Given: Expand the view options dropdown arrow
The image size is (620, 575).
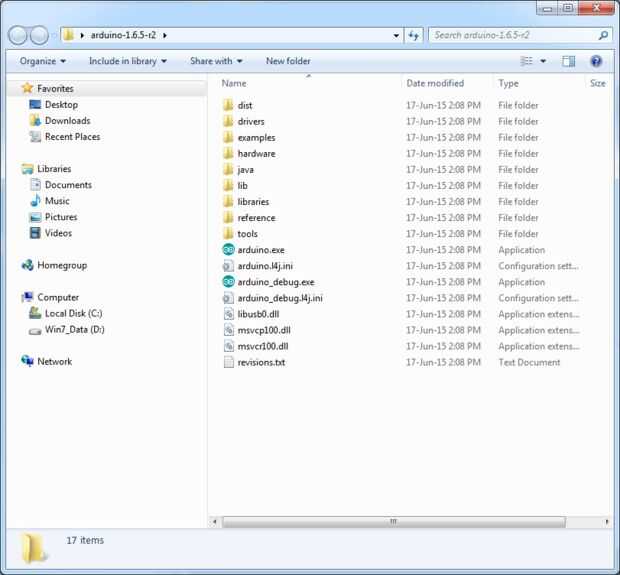Looking at the screenshot, I should 543,61.
